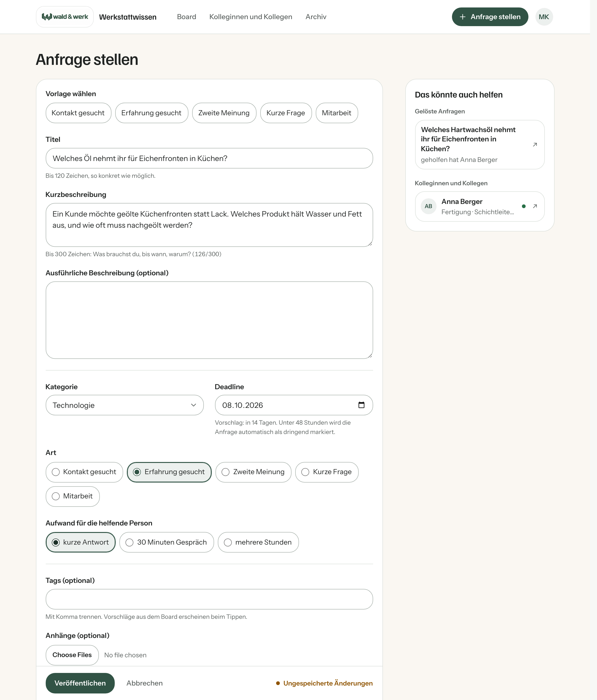597x700 pixels.
Task: Click the wald & werk logo
Action: point(65,17)
